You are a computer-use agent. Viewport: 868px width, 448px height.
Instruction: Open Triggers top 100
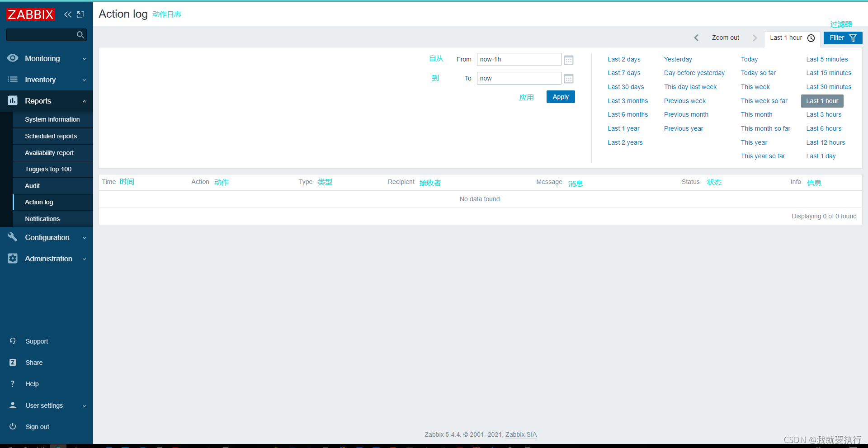pos(52,169)
